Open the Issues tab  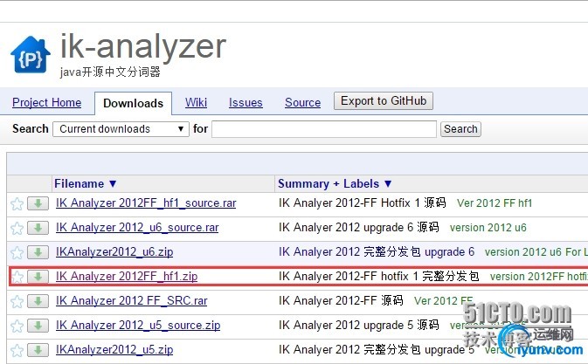246,103
